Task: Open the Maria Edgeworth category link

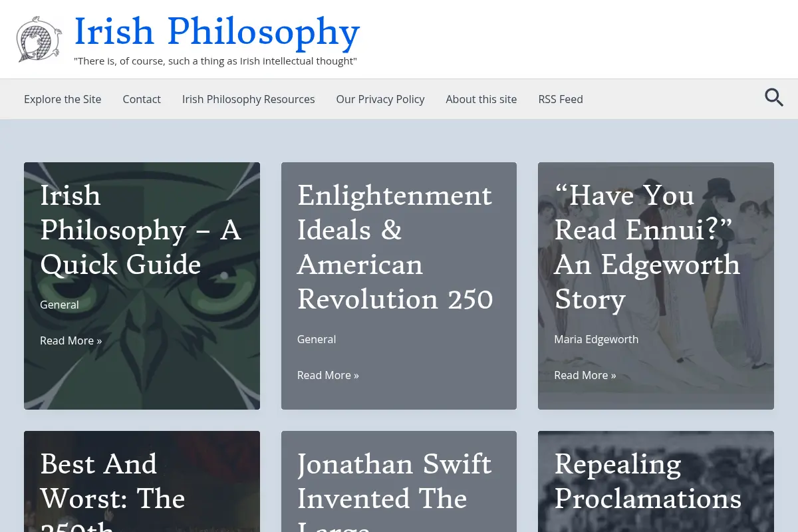Action: coord(597,339)
